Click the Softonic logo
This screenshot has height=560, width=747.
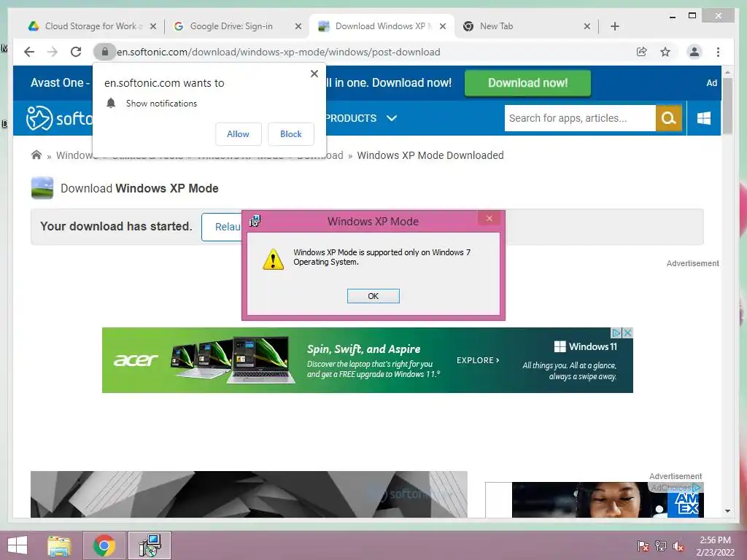59,118
